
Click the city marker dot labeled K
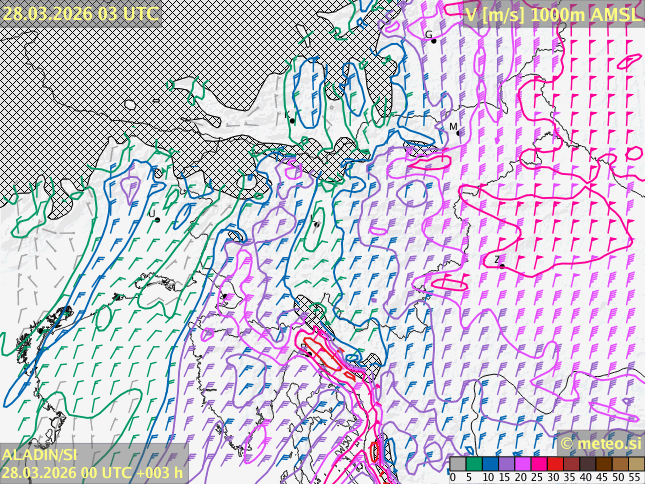[292, 120]
